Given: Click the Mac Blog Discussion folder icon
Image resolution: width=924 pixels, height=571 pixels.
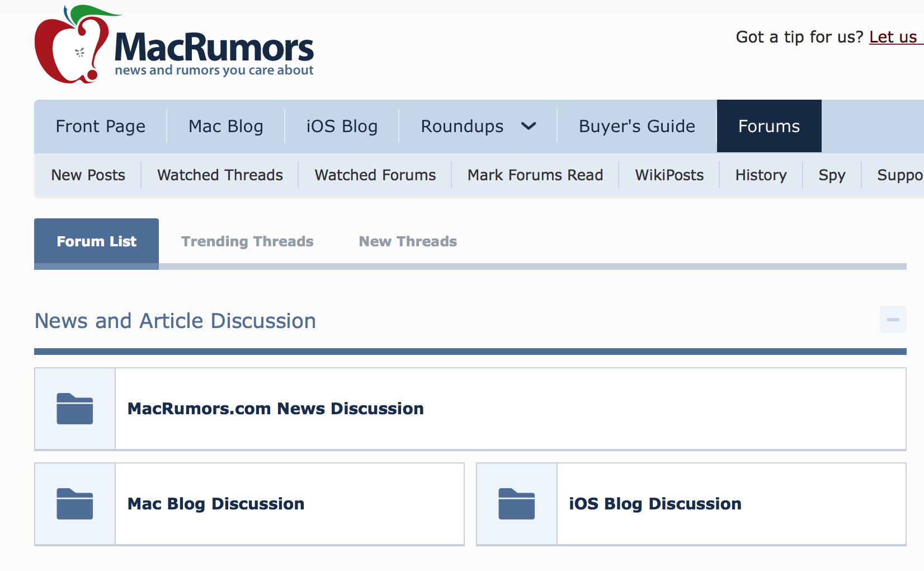Looking at the screenshot, I should [x=75, y=504].
